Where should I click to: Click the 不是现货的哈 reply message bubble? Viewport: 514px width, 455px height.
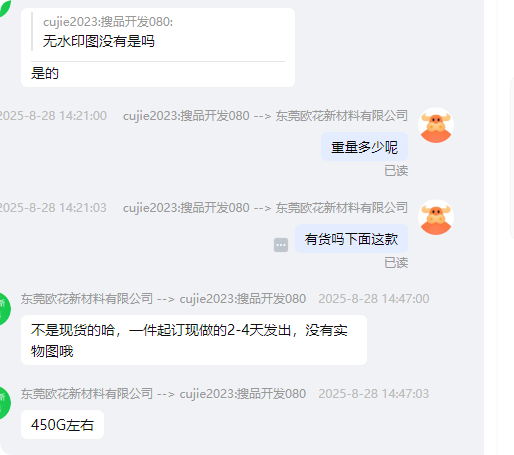194,340
